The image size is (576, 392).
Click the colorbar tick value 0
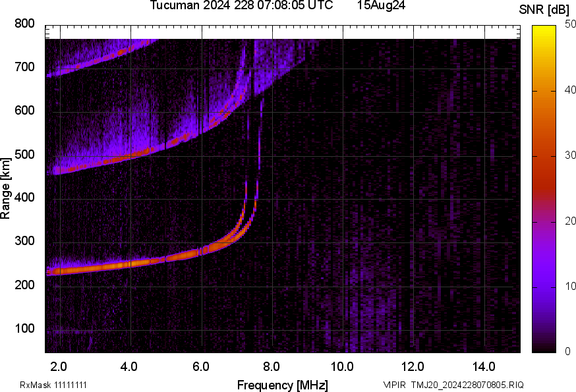[567, 352]
